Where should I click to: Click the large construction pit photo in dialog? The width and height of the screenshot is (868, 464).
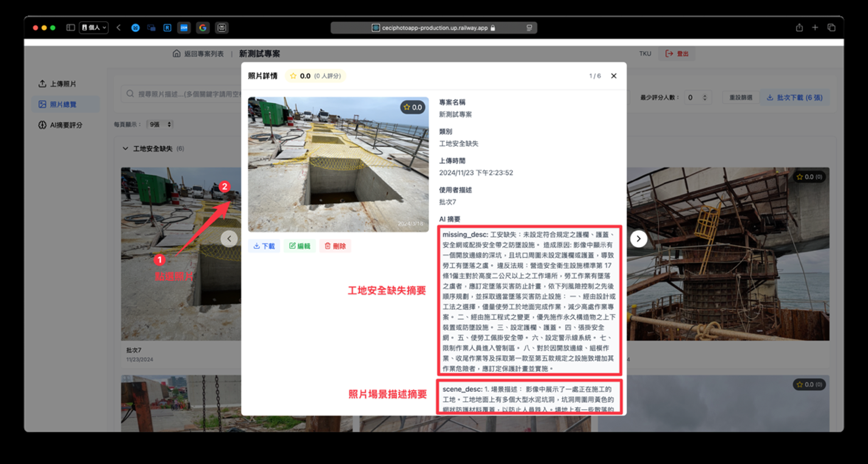pos(338,164)
